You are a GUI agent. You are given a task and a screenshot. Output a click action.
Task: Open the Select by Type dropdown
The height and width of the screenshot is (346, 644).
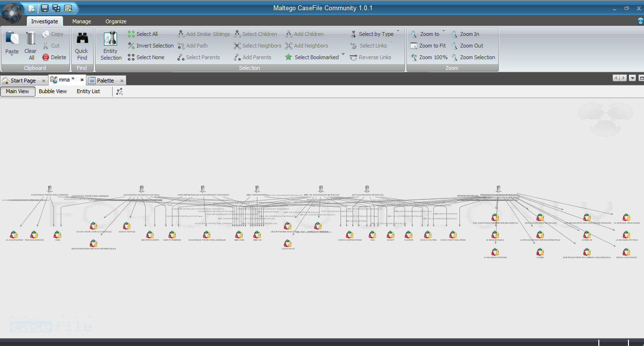372,34
